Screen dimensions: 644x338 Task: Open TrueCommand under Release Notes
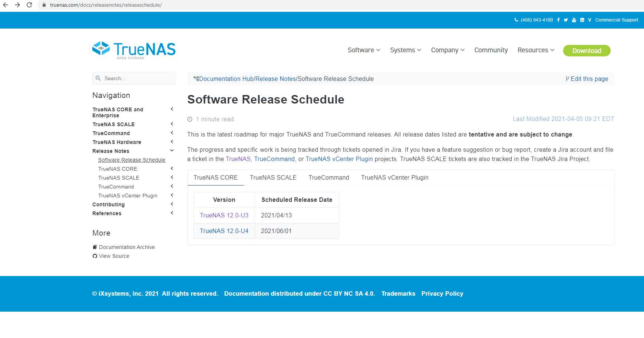pyautogui.click(x=116, y=187)
